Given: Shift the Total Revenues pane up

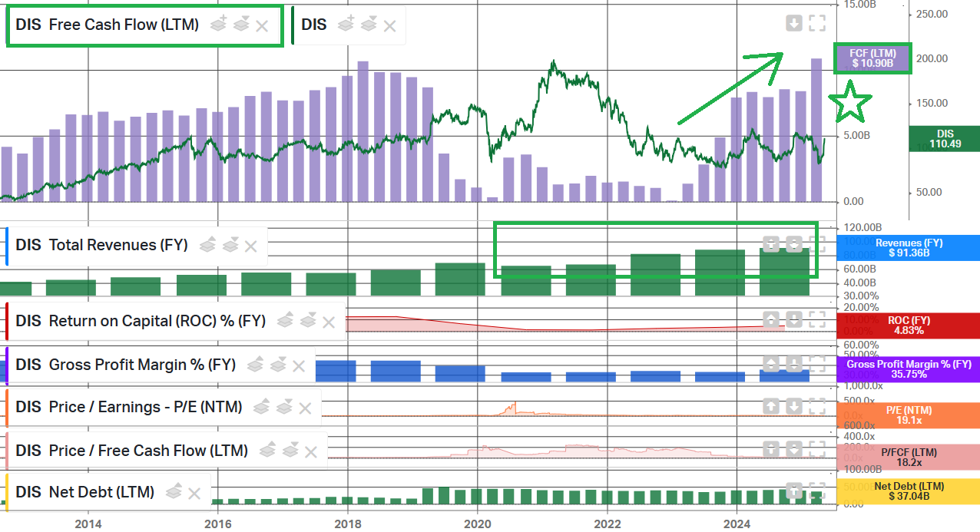Looking at the screenshot, I should pos(771,244).
